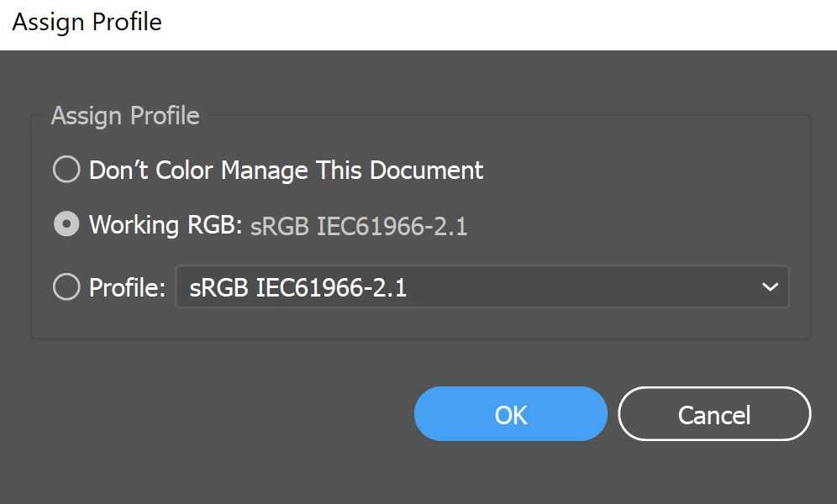Click the empty circle next to Profile
The height and width of the screenshot is (504, 837).
click(66, 288)
